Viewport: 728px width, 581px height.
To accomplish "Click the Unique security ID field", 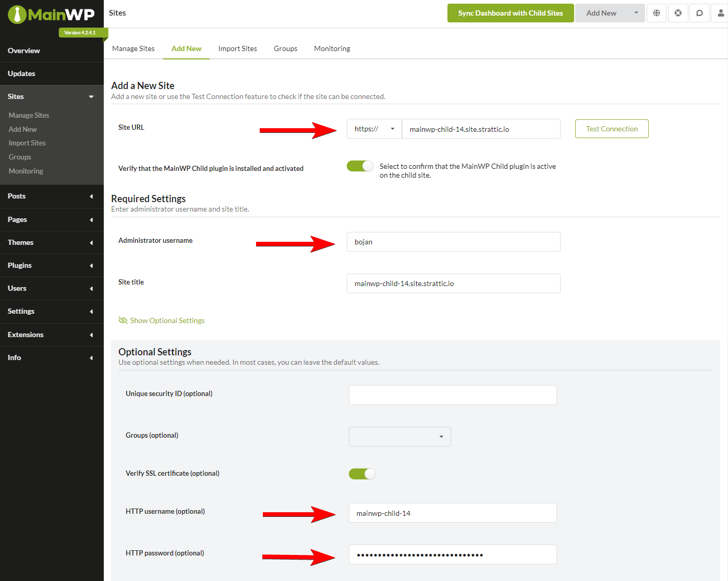I will click(452, 395).
